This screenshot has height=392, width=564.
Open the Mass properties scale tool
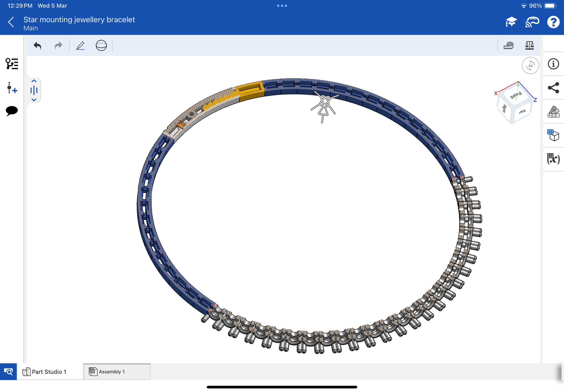coord(529,46)
